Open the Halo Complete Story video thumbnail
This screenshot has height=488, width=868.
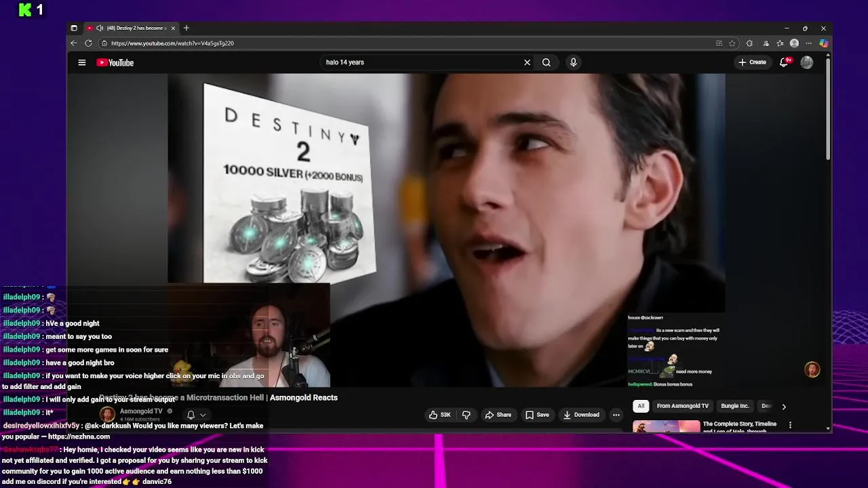[x=666, y=426]
